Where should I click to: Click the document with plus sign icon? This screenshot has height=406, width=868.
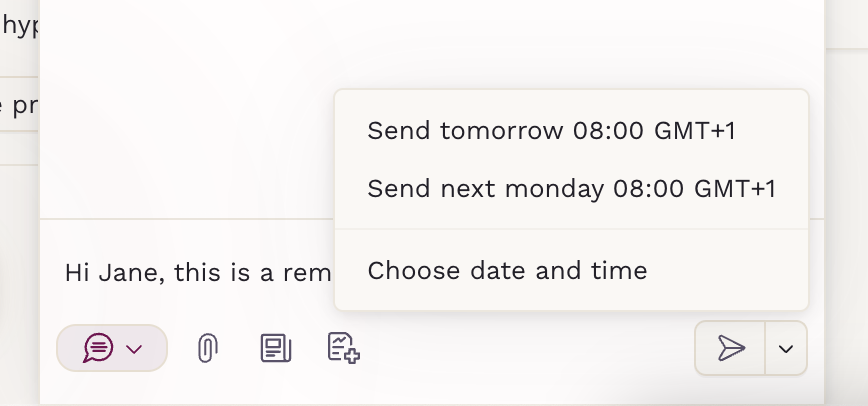tap(344, 348)
